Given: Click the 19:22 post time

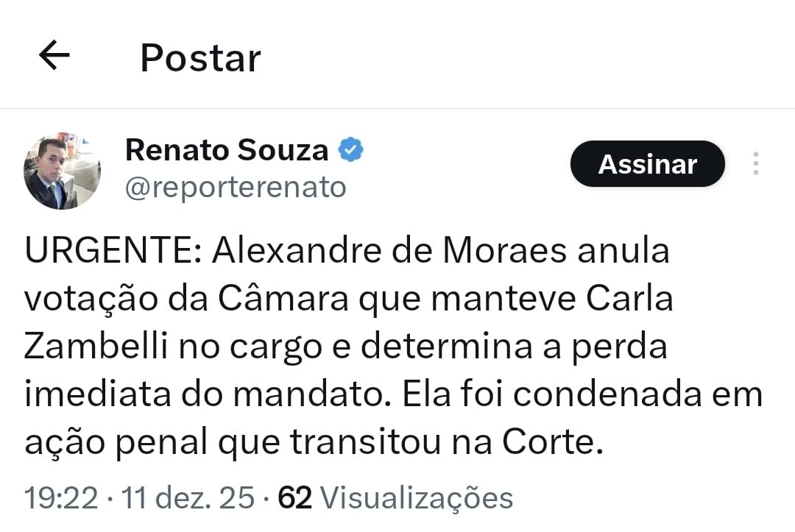Looking at the screenshot, I should (61, 498).
